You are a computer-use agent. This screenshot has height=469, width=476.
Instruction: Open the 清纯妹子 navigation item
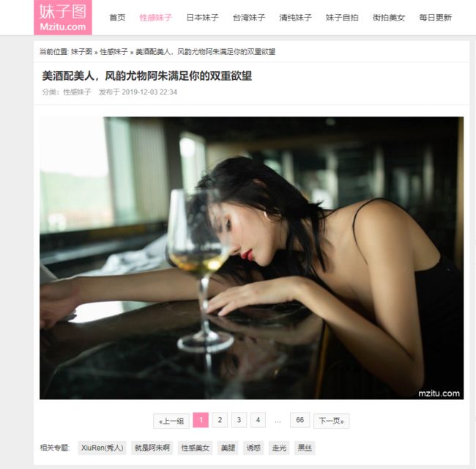tap(295, 18)
